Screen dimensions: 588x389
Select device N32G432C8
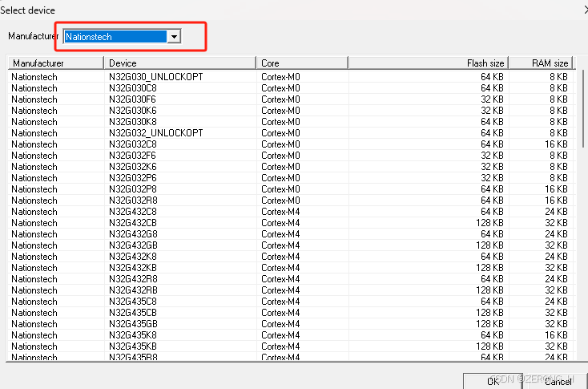(x=133, y=212)
